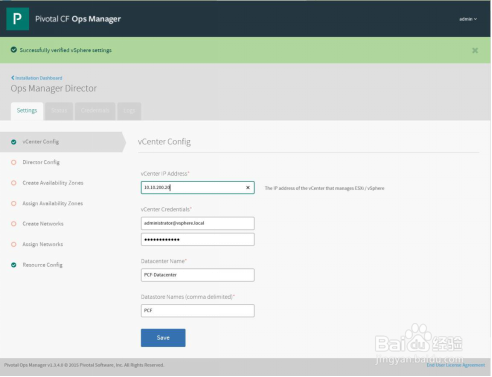Viewport: 492px width, 377px height.
Task: Click the green check beside vCenter Config
Action: pos(14,142)
